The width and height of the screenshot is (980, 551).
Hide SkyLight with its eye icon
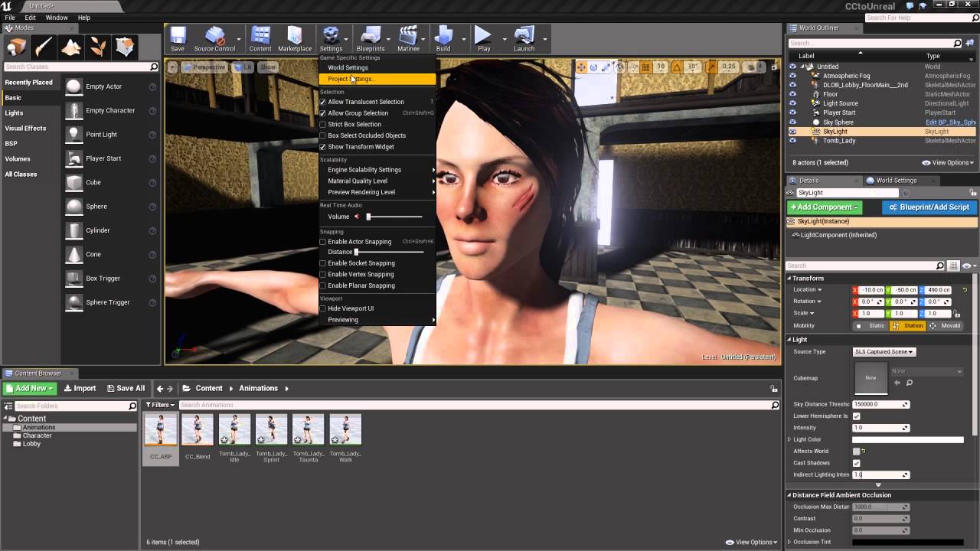[x=792, y=132]
